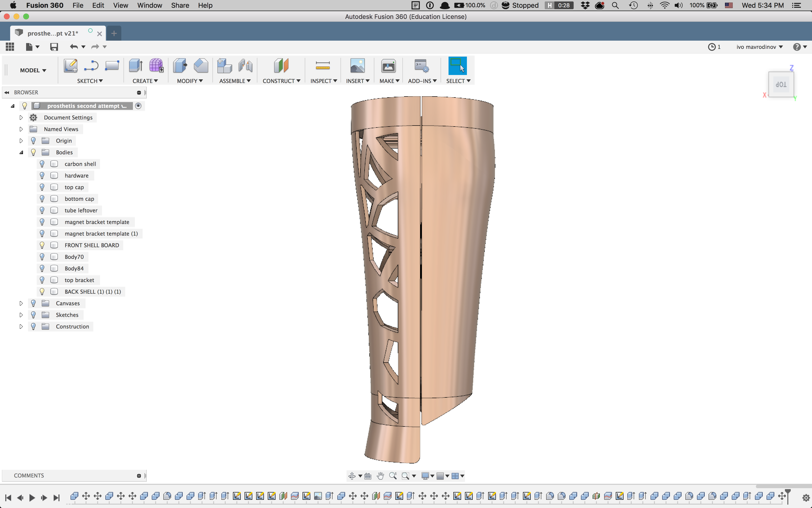
Task: Add a new document tab with plus
Action: 114,33
